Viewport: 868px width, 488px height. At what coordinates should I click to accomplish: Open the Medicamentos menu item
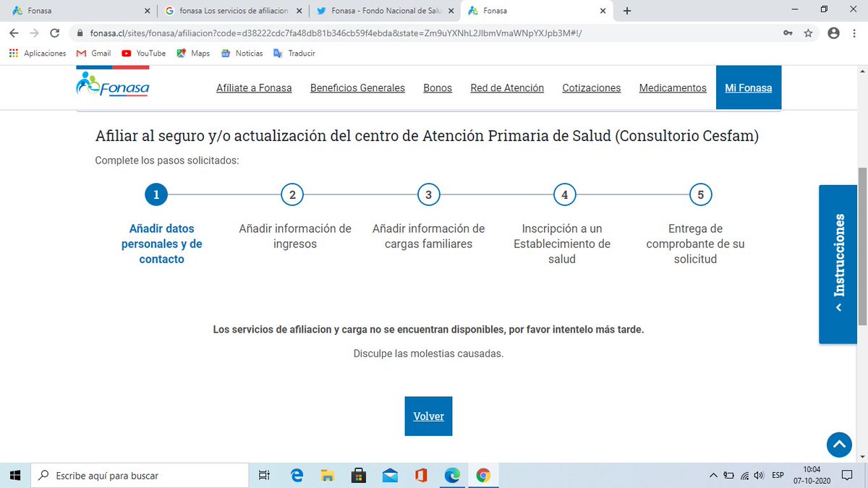pos(673,87)
